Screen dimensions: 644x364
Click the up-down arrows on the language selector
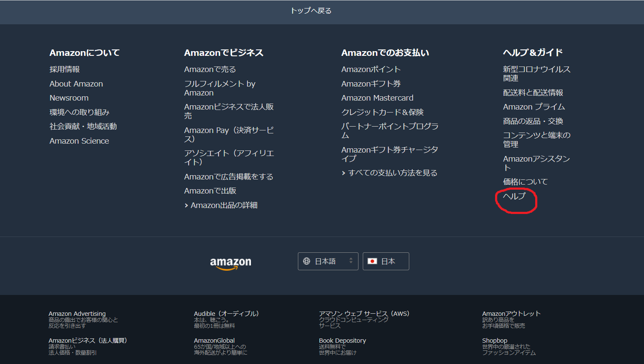(x=351, y=261)
